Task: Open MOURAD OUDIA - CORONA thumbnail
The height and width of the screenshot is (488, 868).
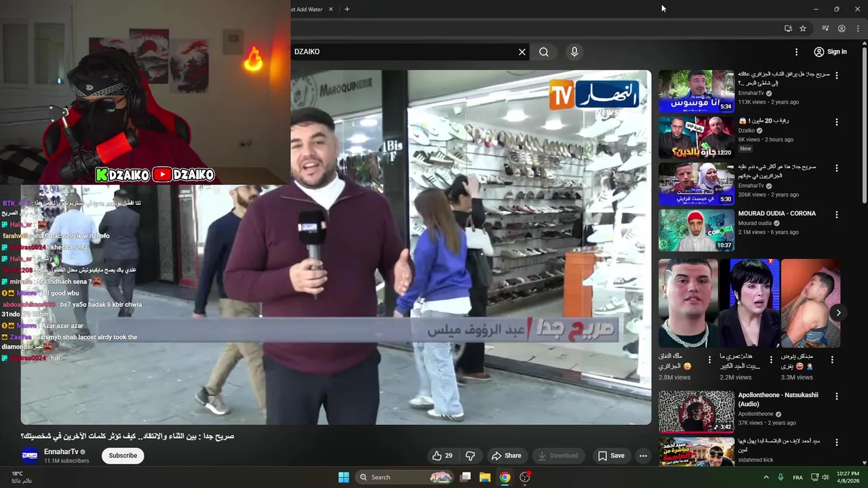Action: [696, 230]
